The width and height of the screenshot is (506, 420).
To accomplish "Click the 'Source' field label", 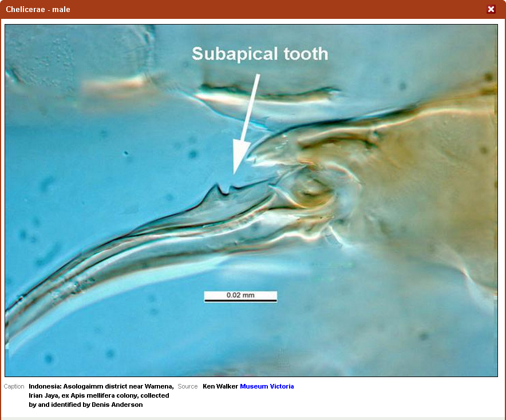I will coord(187,386).
